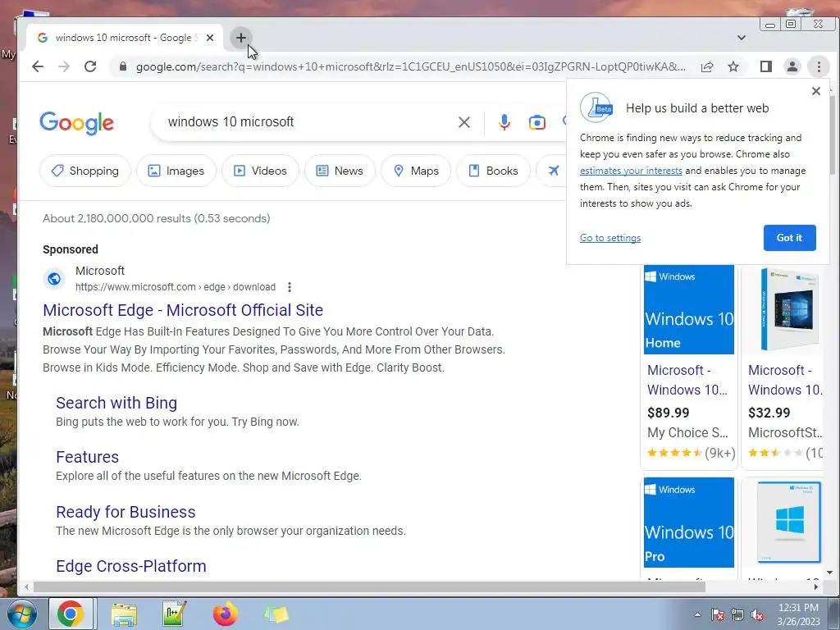Click the horizontal scrollbar thumb
Image resolution: width=840 pixels, height=630 pixels.
pos(369,587)
